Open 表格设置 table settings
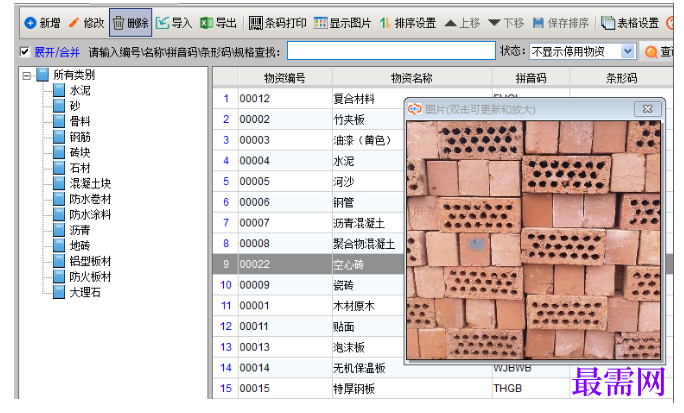This screenshot has height=413, width=684. (630, 23)
